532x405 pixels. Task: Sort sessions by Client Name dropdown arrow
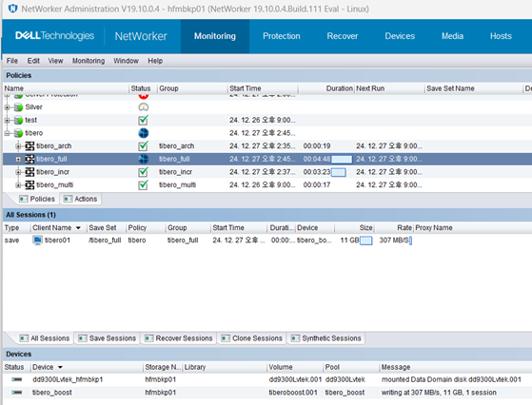coord(78,228)
